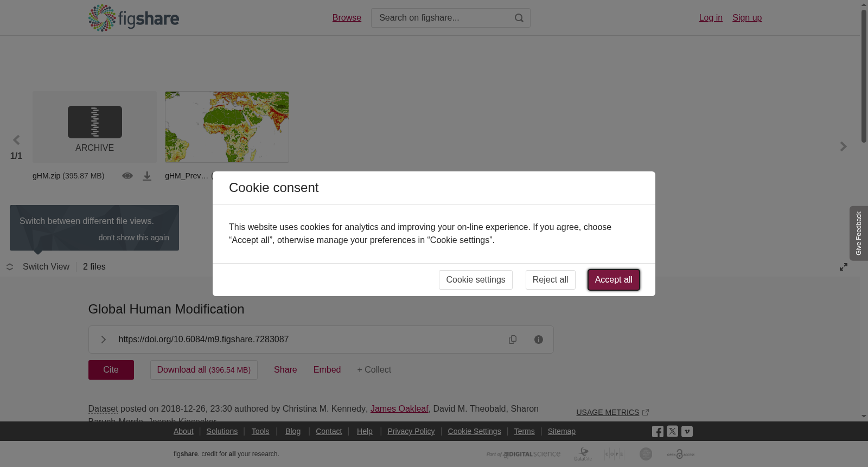Image resolution: width=868 pixels, height=467 pixels.
Task: Click the page vertical scrollbar thumb
Action: [x=864, y=76]
